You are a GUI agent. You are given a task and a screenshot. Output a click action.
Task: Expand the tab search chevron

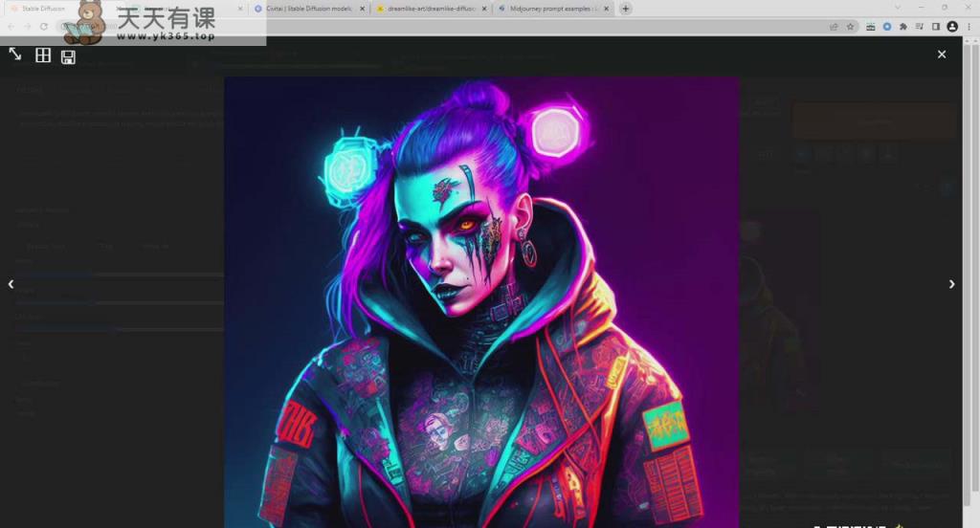point(898,8)
